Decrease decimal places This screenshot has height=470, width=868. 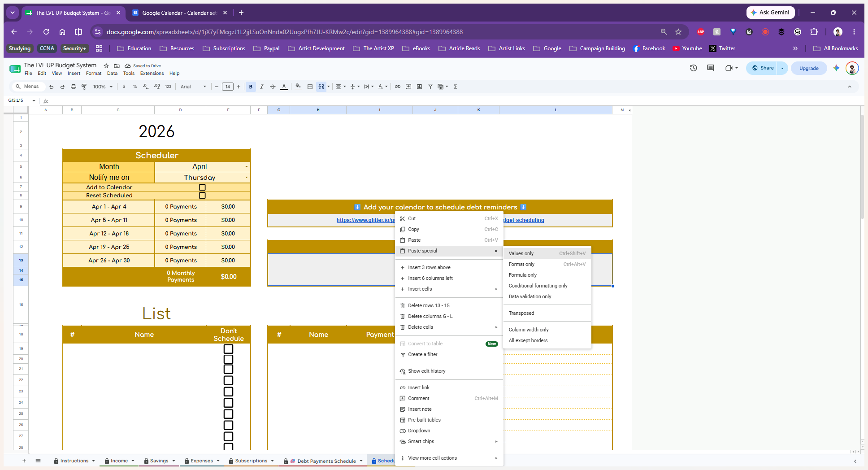(x=146, y=87)
